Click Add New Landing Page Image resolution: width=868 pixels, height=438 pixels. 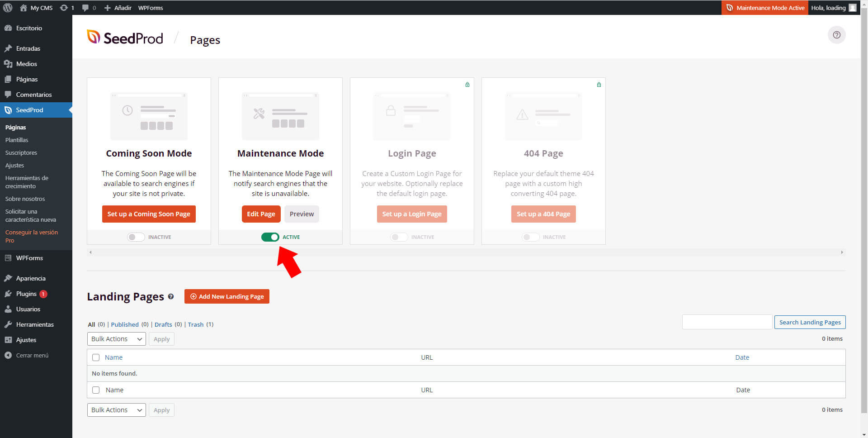227,296
